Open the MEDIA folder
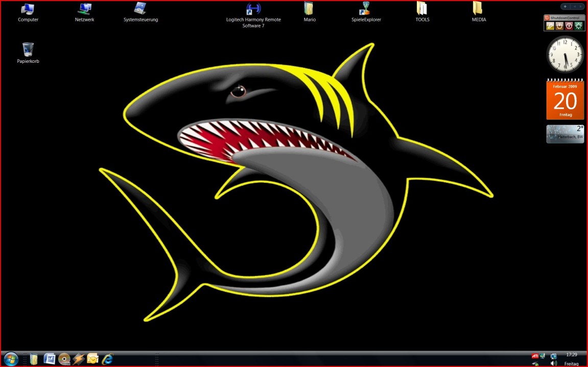Image resolution: width=588 pixels, height=367 pixels. (x=478, y=9)
